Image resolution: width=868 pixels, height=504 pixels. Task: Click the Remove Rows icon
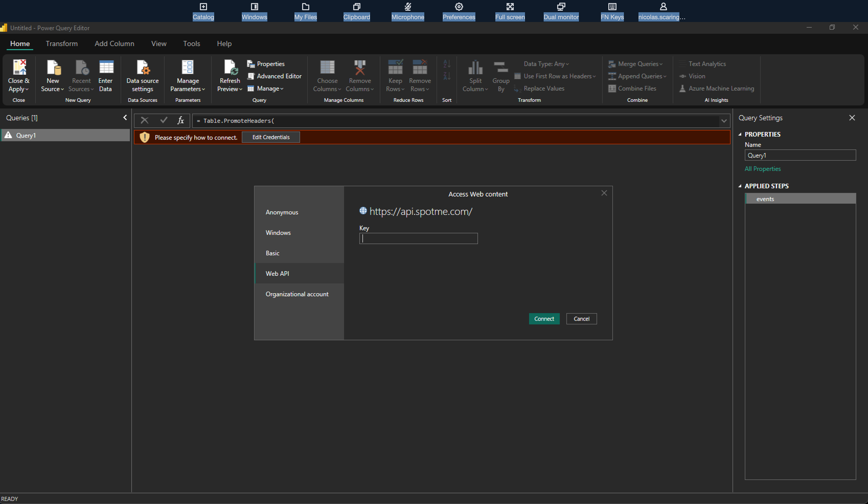pyautogui.click(x=420, y=67)
